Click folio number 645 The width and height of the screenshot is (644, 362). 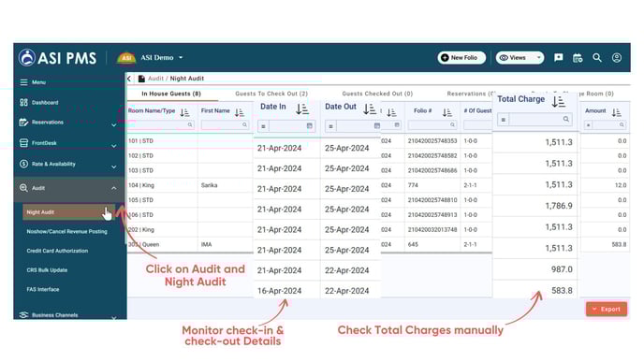413,244
